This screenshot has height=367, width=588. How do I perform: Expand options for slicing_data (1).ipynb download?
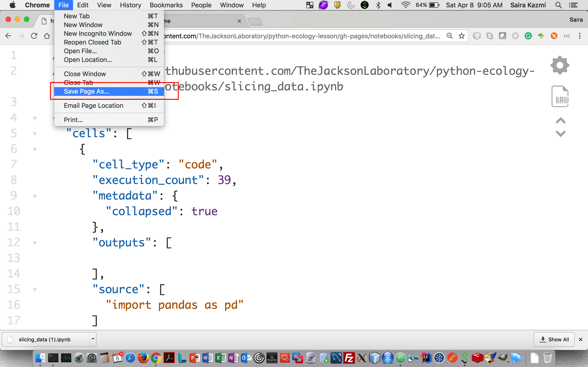point(93,339)
